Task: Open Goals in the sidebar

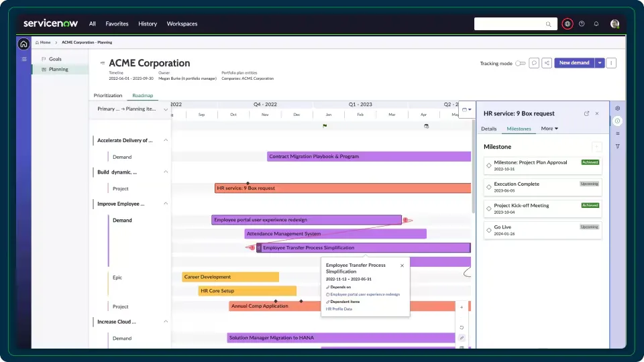Action: (55, 59)
